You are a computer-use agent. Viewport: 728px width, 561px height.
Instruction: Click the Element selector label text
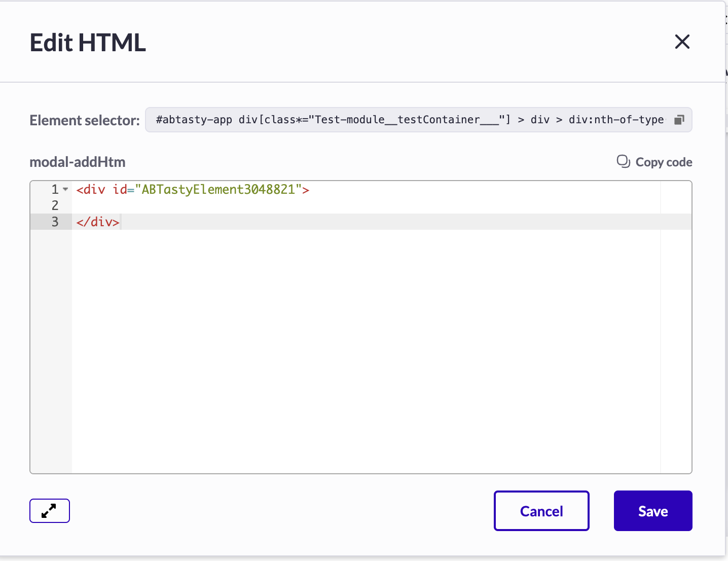pos(84,120)
